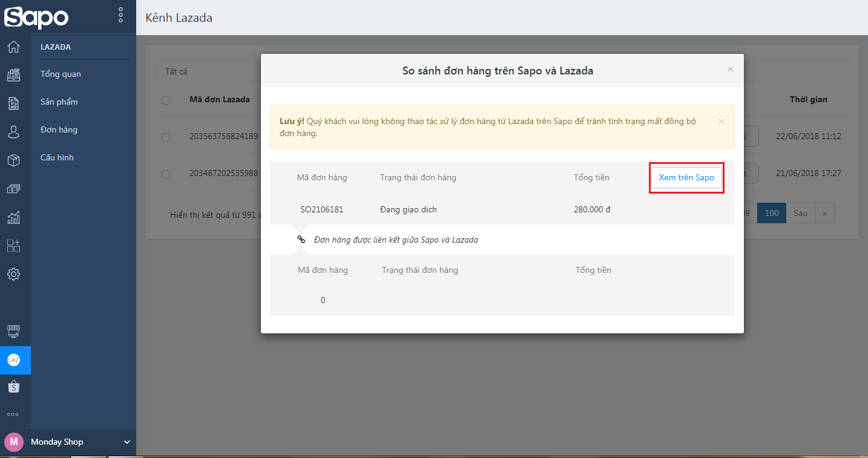Screen dimensions: 868x458
Task: Click Lazada order 203563756824189
Action: click(x=224, y=137)
